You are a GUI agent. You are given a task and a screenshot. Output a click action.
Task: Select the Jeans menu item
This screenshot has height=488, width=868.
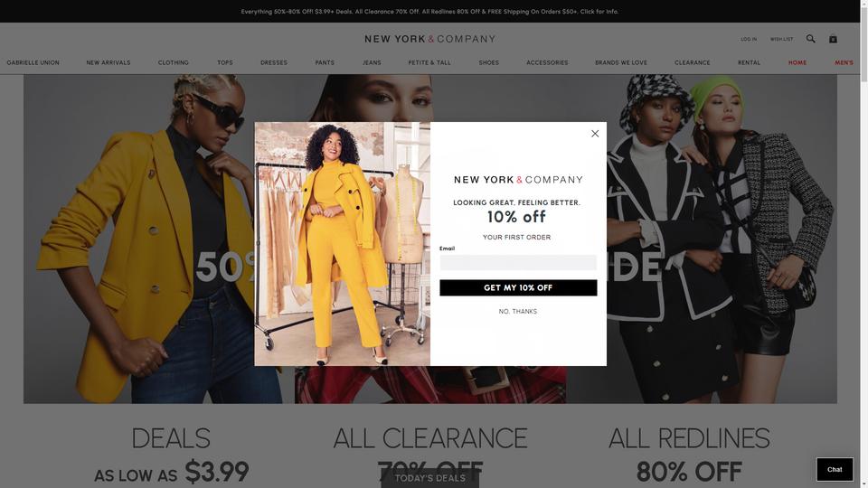coord(372,62)
